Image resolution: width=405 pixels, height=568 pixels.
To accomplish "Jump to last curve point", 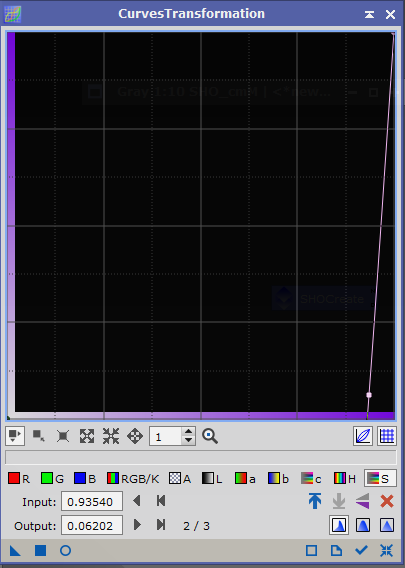I will (x=161, y=525).
